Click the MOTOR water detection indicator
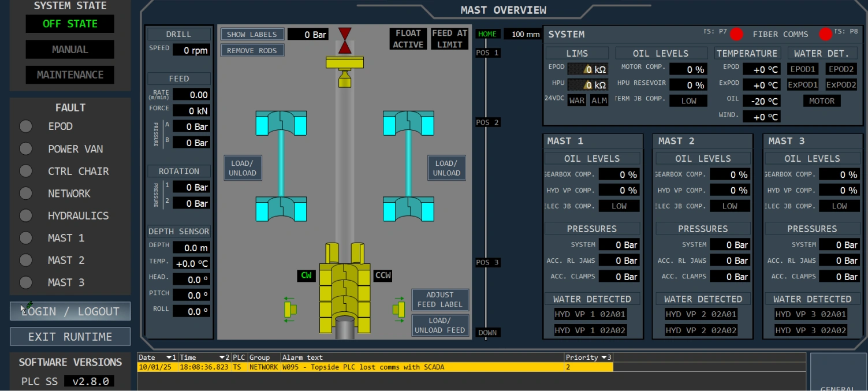868x391 pixels. click(x=822, y=101)
